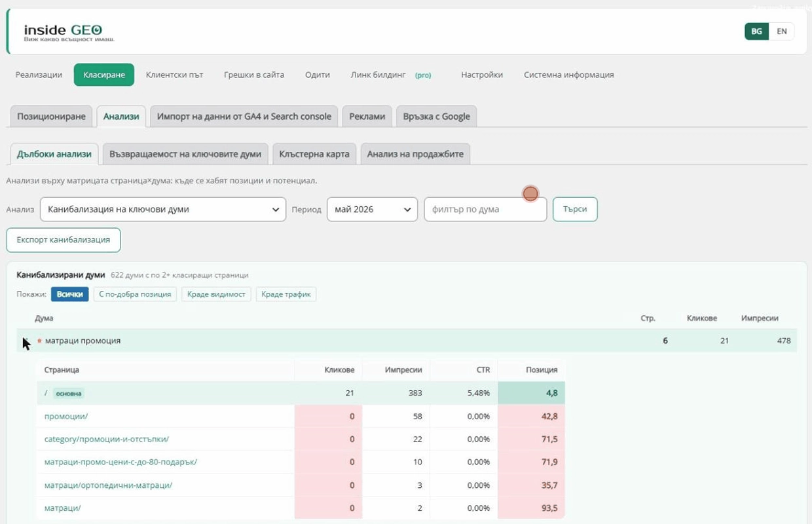The width and height of the screenshot is (812, 524).
Task: Click the основна badge
Action: pos(69,394)
